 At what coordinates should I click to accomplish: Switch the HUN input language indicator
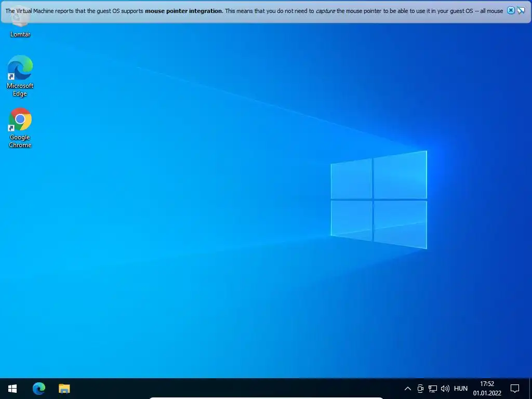point(460,389)
